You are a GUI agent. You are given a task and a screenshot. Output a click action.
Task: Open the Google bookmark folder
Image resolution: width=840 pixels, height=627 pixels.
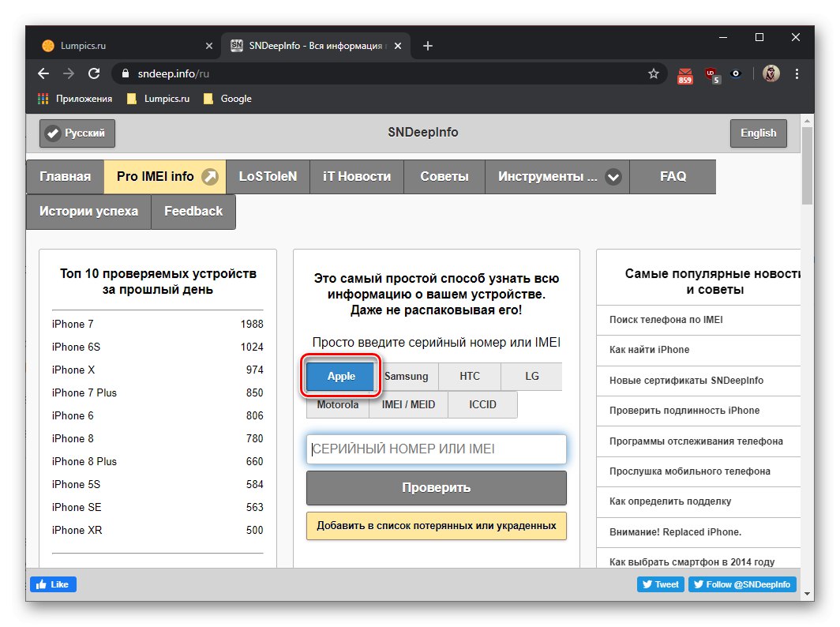tap(227, 99)
